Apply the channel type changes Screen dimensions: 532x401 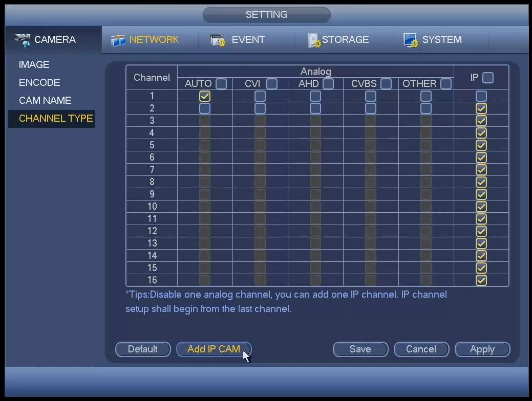482,349
